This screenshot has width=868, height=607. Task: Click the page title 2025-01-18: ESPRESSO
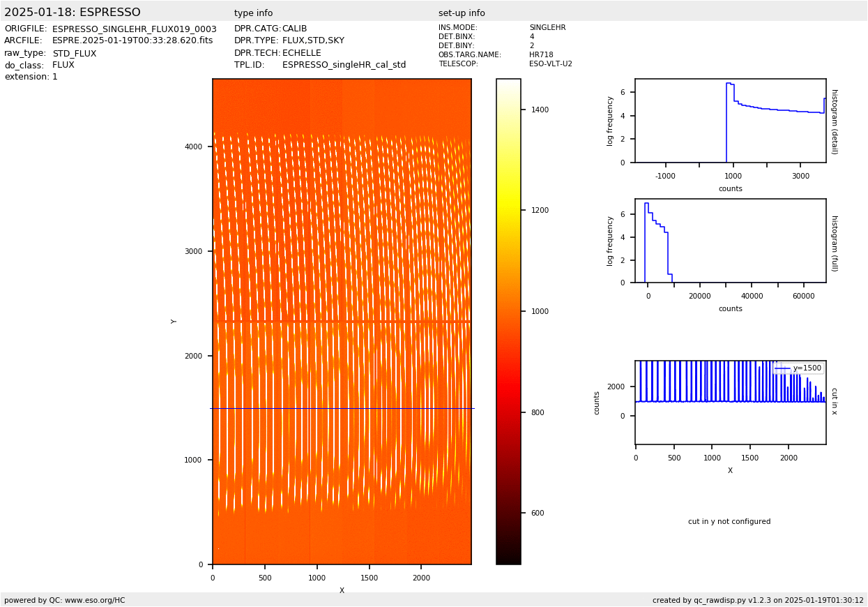point(73,13)
